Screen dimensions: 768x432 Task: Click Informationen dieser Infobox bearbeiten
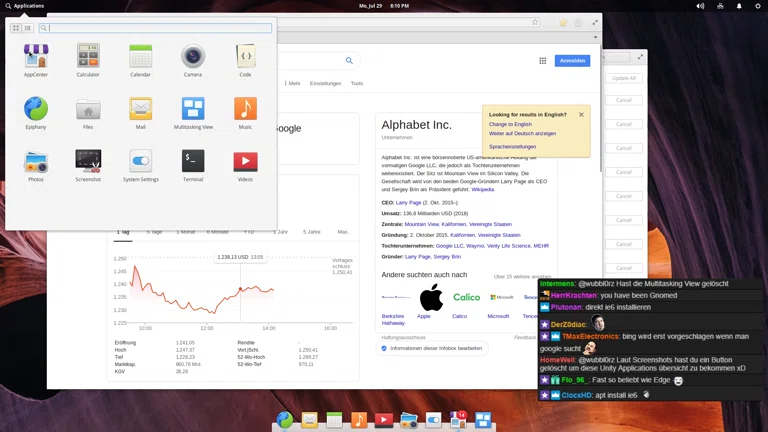(432, 348)
